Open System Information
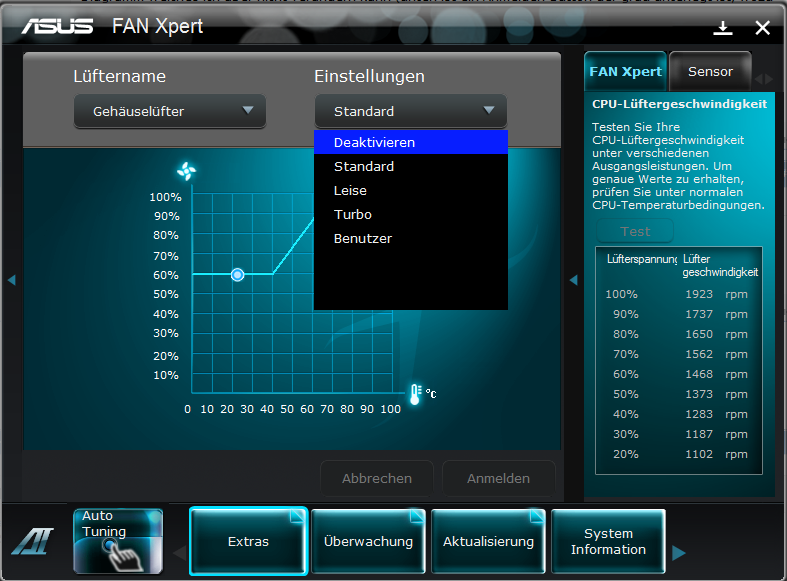 pyautogui.click(x=608, y=541)
